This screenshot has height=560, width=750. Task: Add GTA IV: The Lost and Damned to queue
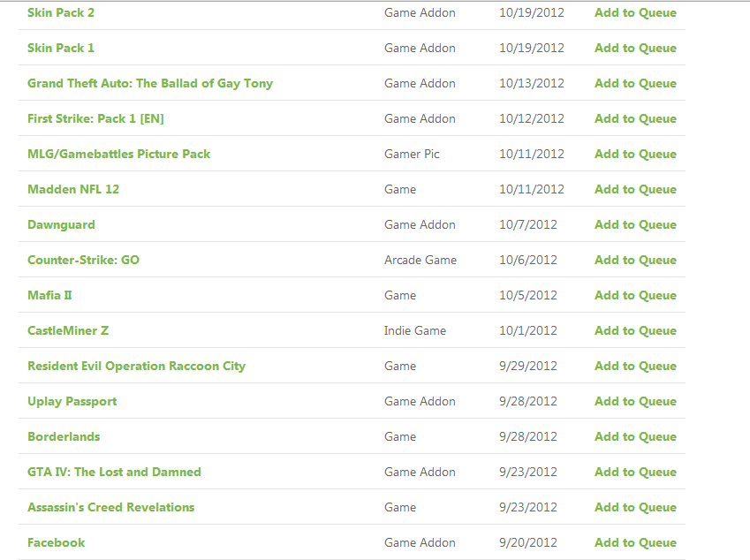click(635, 472)
